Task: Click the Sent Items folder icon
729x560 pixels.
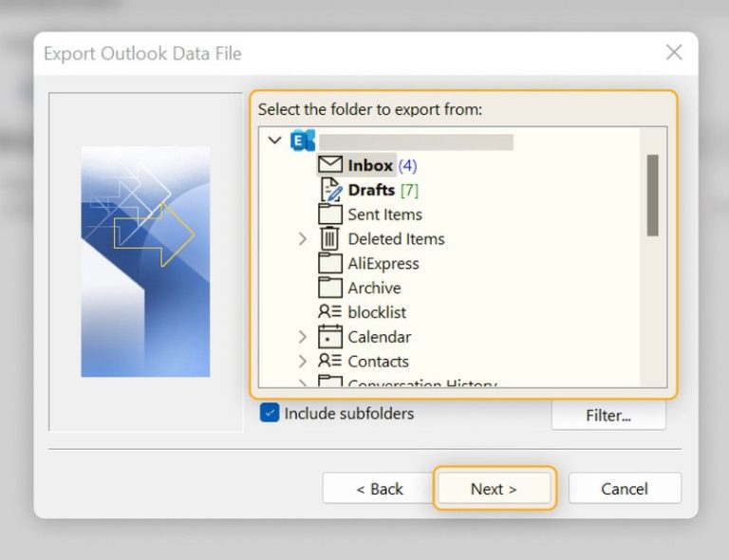Action: [x=330, y=215]
